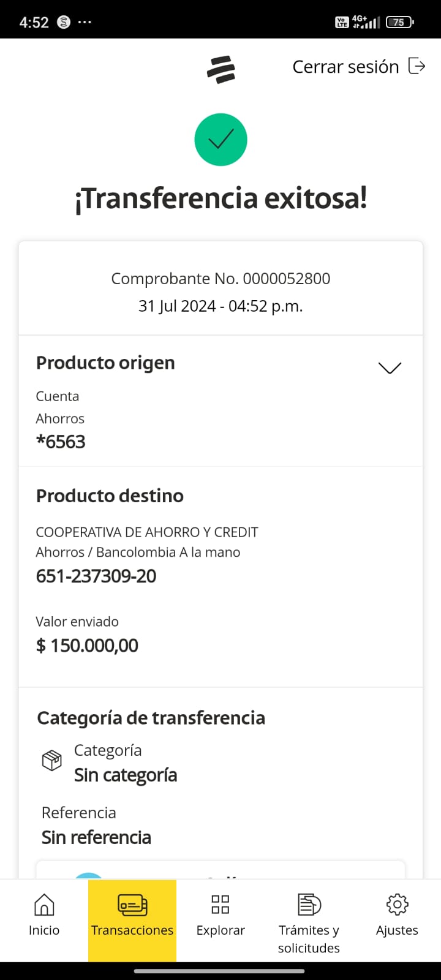Tap the Valor enviado amount $150.000,00
Viewport: 441px width, 980px height.
[87, 645]
